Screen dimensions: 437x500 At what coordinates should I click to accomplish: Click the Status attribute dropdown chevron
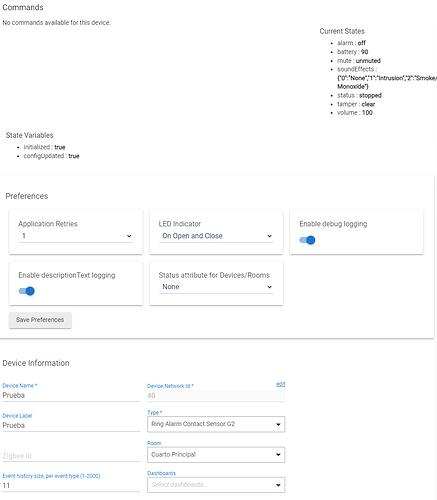(x=269, y=287)
